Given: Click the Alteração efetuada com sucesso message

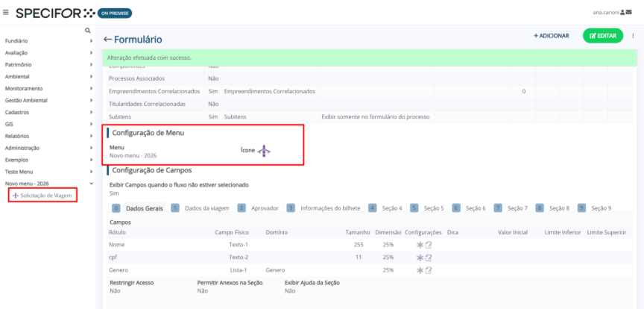Looking at the screenshot, I should [x=149, y=58].
